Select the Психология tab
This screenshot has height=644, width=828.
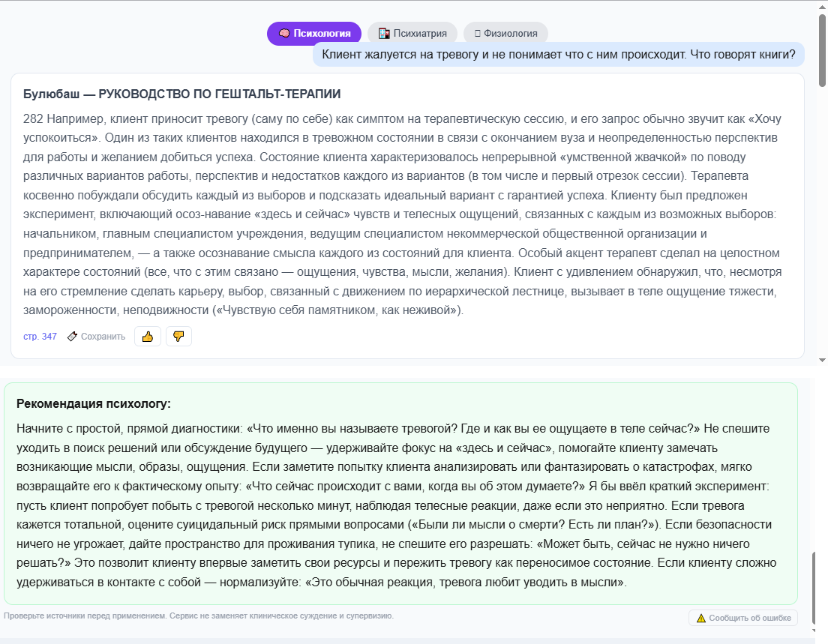pos(314,33)
